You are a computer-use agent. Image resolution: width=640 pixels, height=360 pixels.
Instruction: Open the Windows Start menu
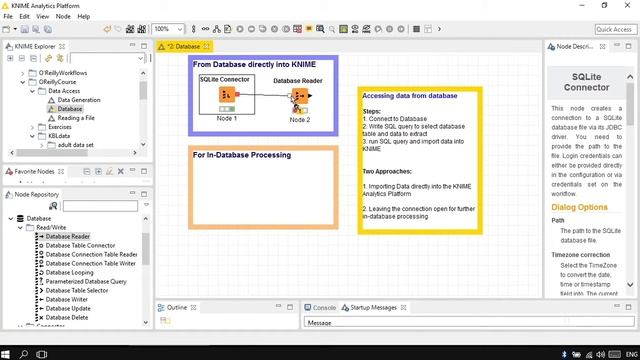point(5,354)
